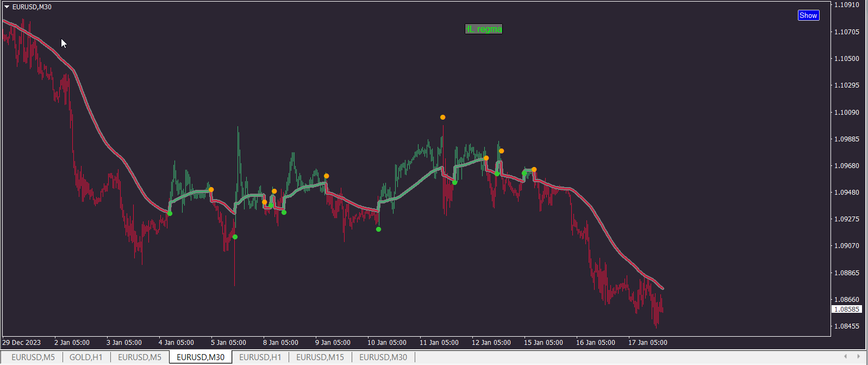Click the active EURUSD,M30 tab
This screenshot has height=365, width=868.
(201, 357)
